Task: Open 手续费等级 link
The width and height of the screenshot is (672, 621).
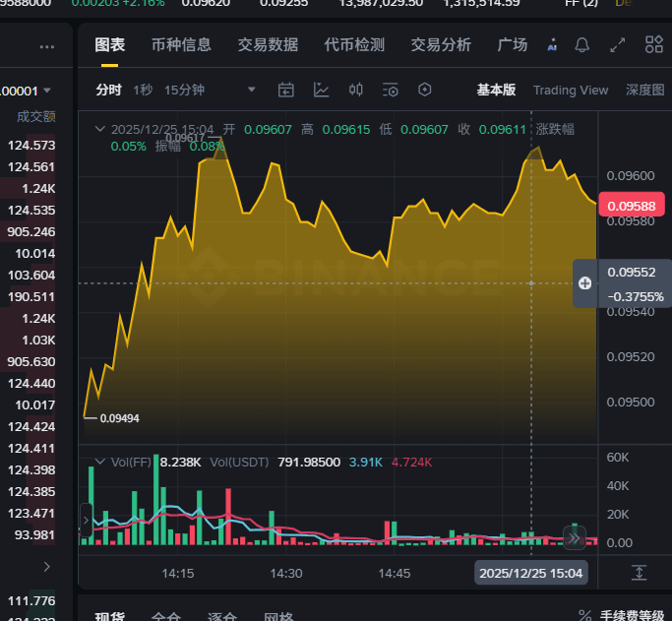Action: click(632, 616)
